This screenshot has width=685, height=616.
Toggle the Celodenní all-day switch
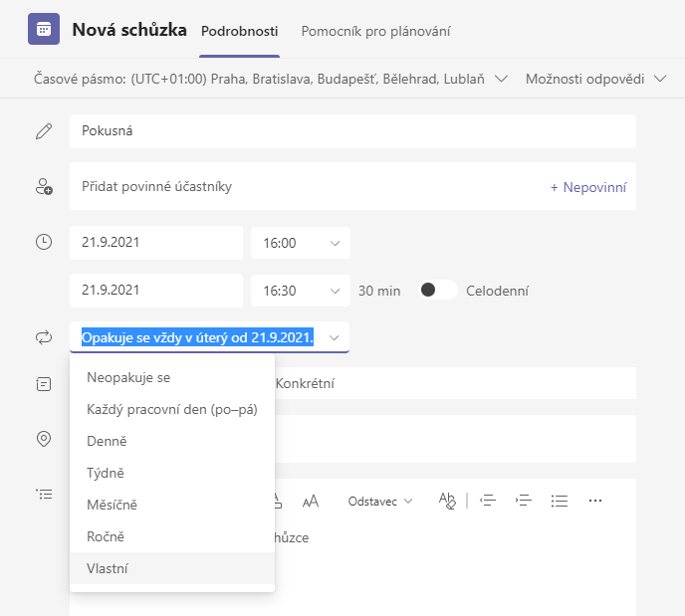click(437, 291)
